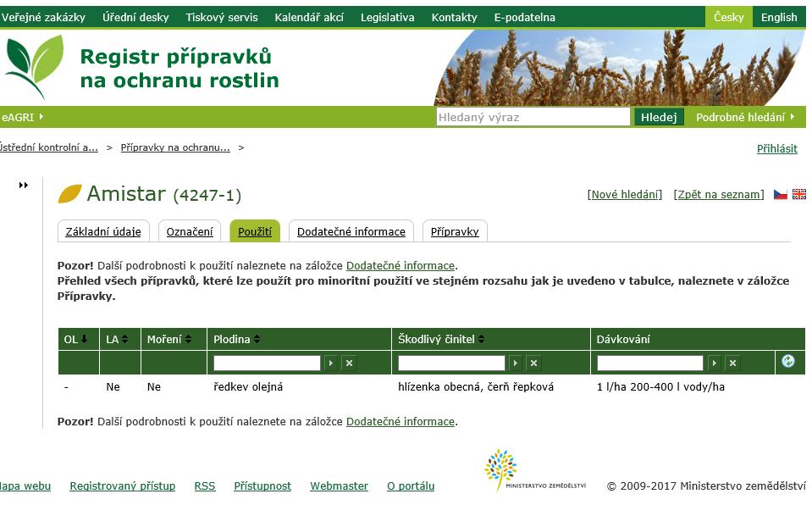This screenshot has width=812, height=516.
Task: Switch to the Přípravky tab
Action: point(455,231)
